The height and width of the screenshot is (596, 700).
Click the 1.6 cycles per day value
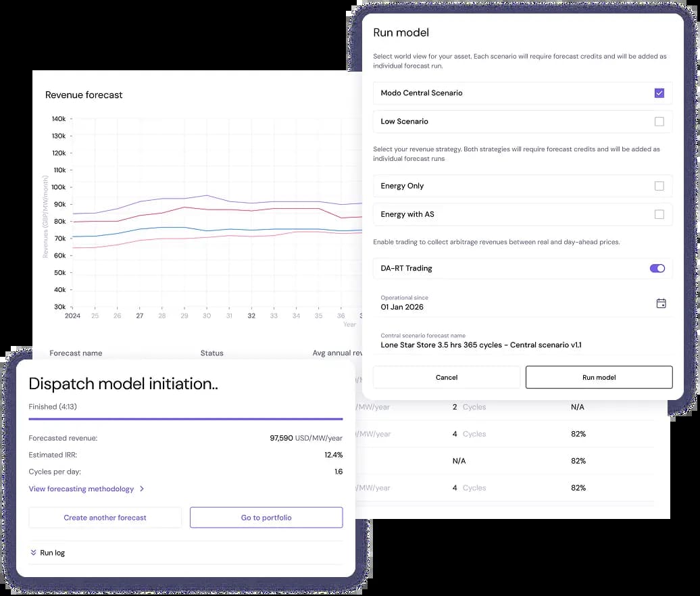click(x=339, y=472)
